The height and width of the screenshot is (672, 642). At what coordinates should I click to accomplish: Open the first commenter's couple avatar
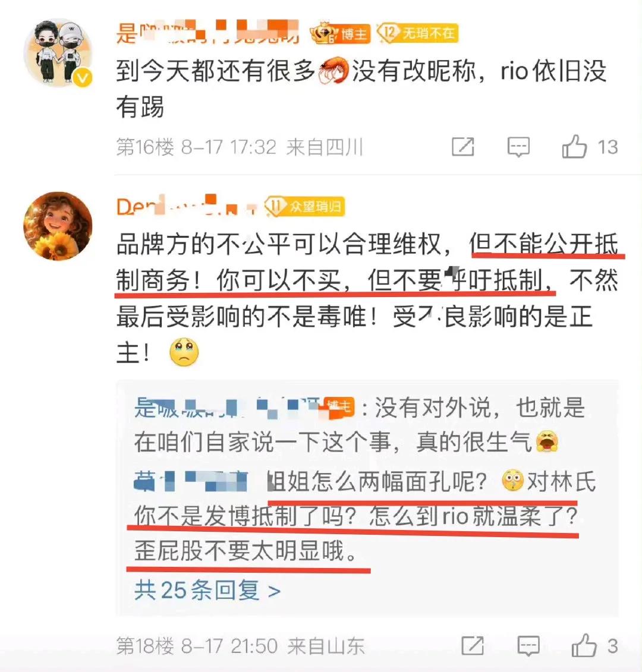coord(58,52)
